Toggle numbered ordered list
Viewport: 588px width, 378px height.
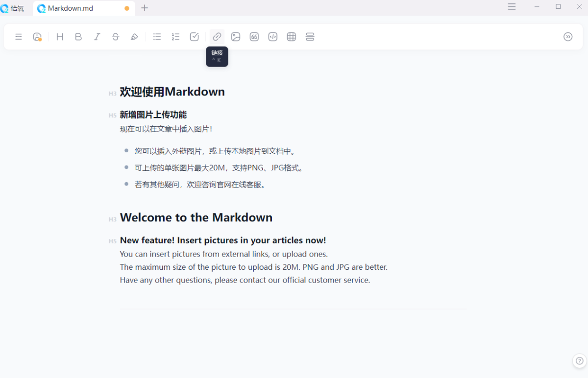[x=176, y=37]
